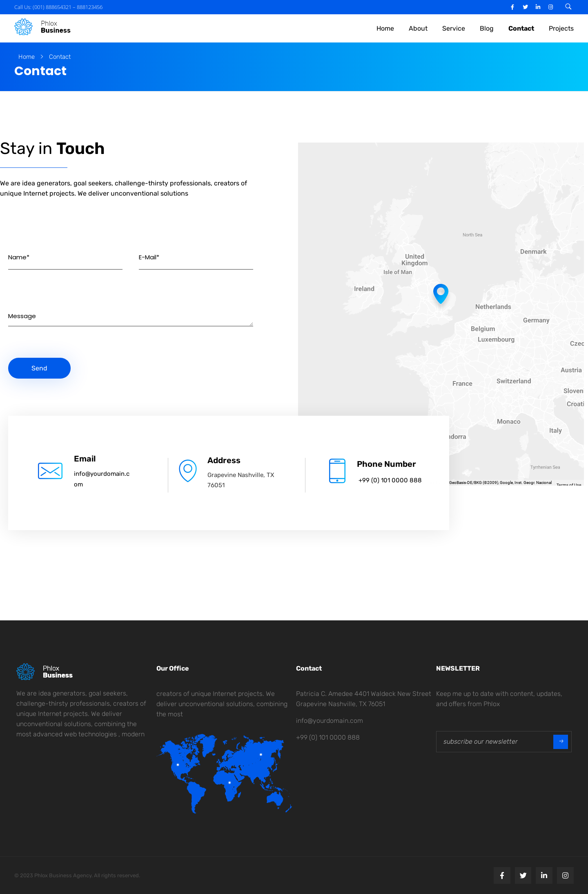588x894 pixels.
Task: Go to the Service menu page
Action: (453, 28)
